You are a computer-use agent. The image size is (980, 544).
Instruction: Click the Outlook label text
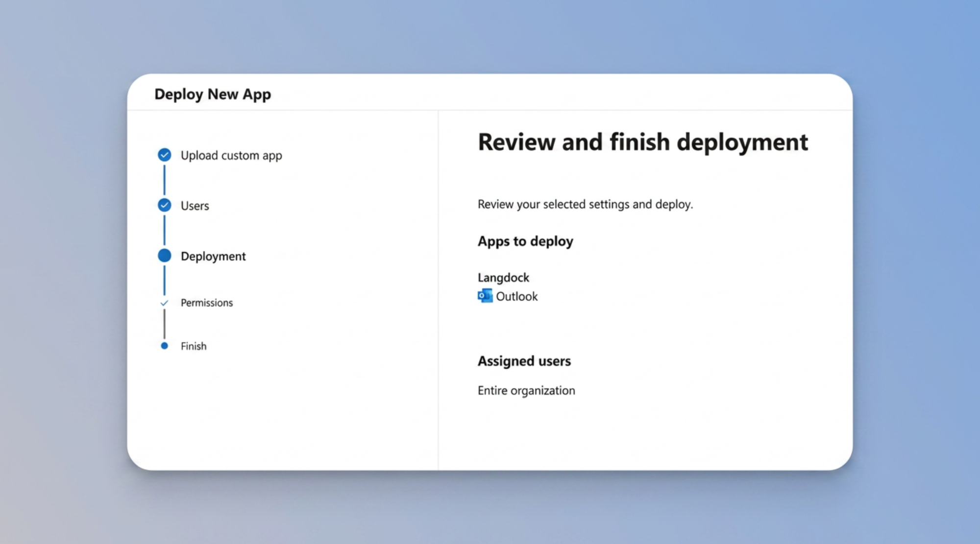(516, 296)
